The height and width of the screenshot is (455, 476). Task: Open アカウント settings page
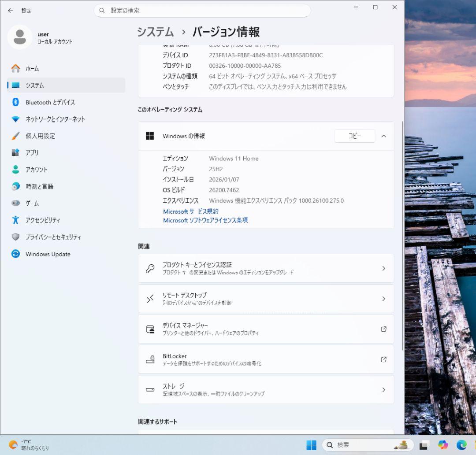37,170
